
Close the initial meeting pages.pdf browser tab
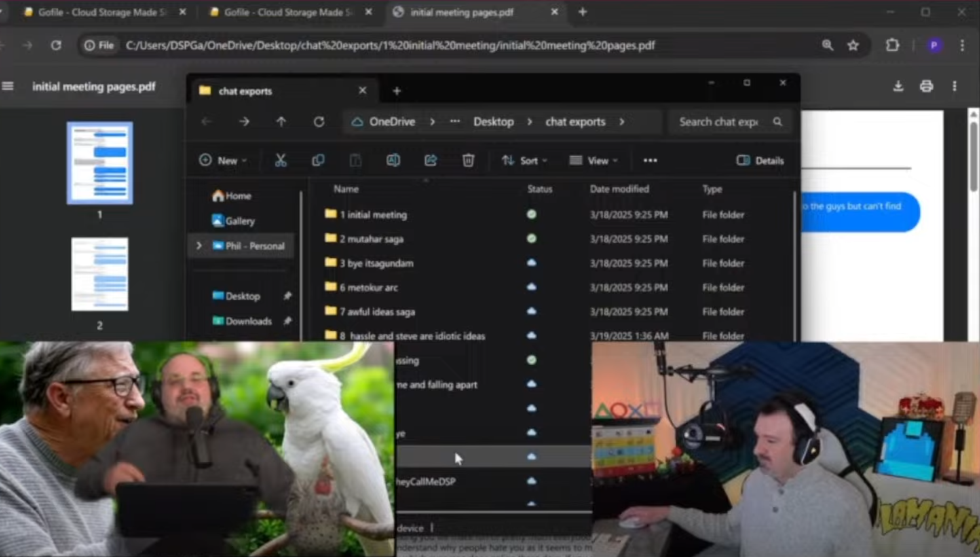(x=554, y=12)
